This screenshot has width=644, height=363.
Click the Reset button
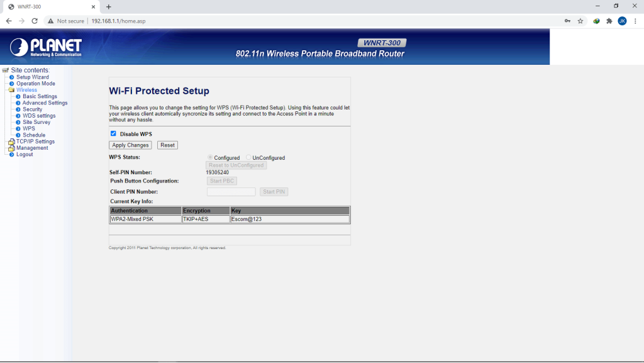167,145
